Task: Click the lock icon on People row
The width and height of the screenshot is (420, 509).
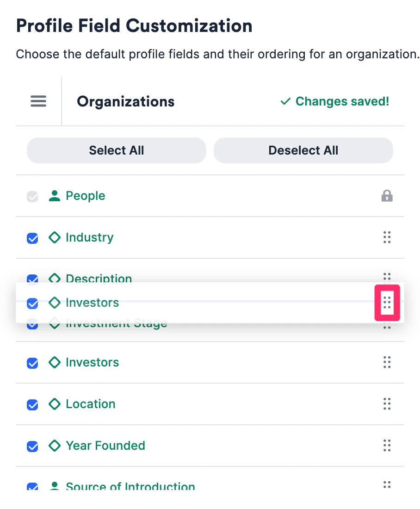Action: (x=387, y=196)
